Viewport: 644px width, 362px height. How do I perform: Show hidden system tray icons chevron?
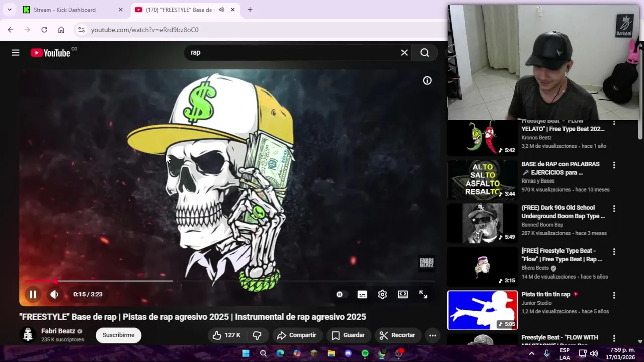[x=532, y=353]
